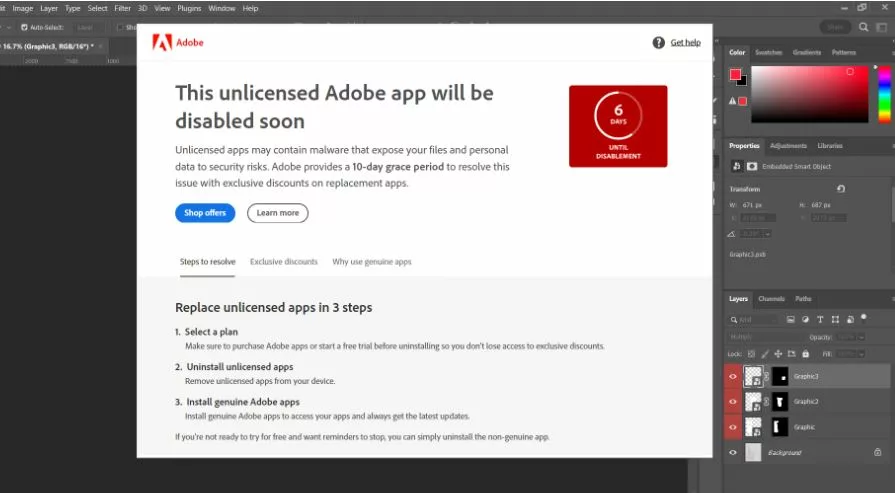Open the Why use genuine apps tab
Image resolution: width=895 pixels, height=493 pixels.
372,262
